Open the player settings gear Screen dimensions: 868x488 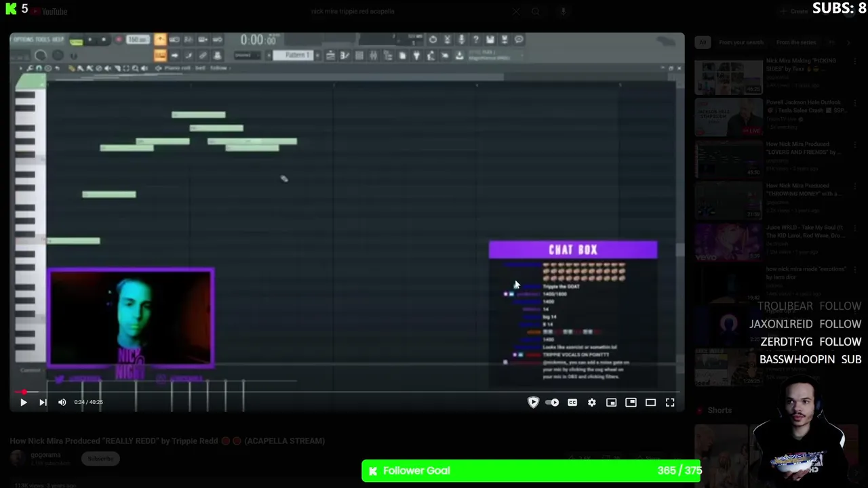(592, 403)
